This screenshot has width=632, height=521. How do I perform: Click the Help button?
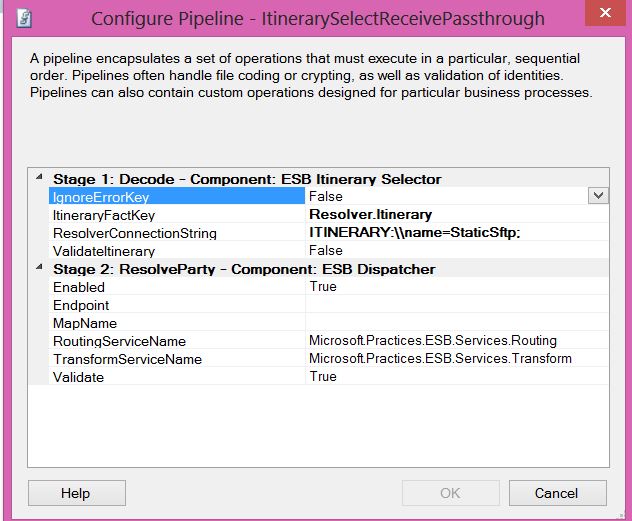point(75,493)
